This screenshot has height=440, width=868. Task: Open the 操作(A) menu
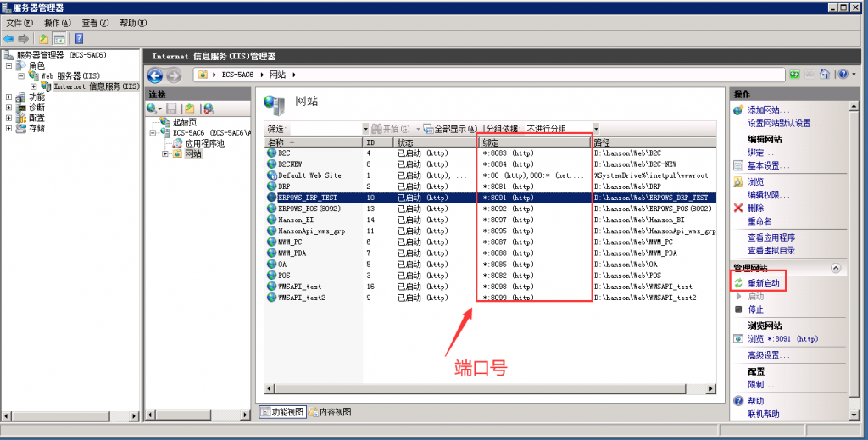pos(58,23)
